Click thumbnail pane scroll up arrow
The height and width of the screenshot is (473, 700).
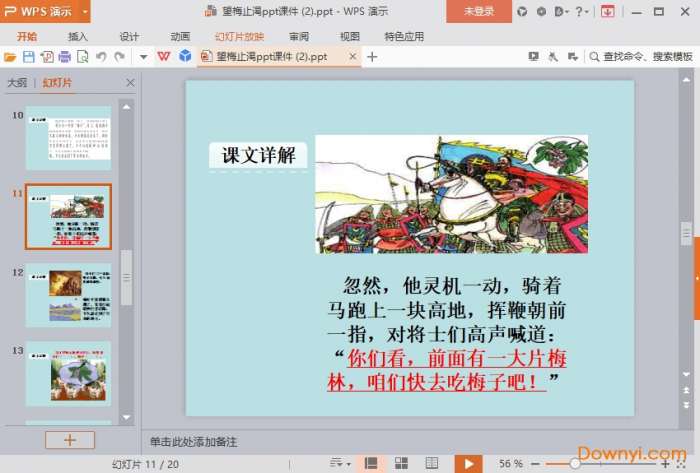(x=126, y=107)
